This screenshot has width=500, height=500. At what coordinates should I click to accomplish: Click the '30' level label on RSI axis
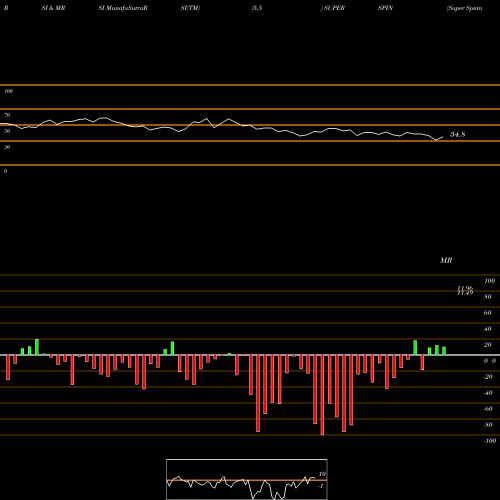pyautogui.click(x=7, y=147)
